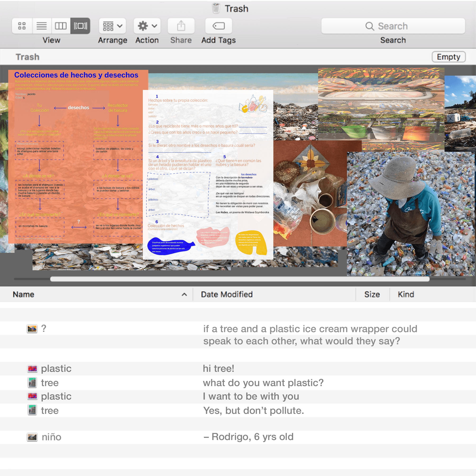Screen dimensions: 476x476
Task: Select the file named '?'
Action: (x=44, y=328)
